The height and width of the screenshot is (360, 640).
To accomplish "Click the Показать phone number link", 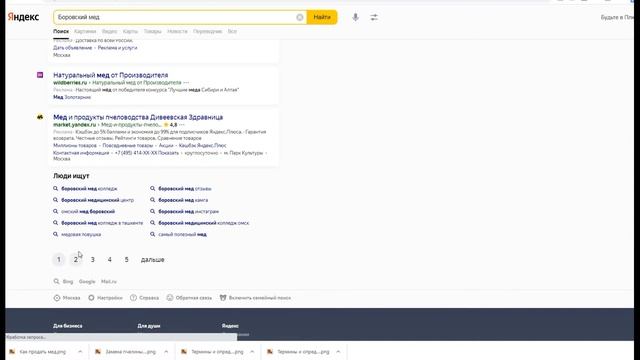I will (x=169, y=153).
